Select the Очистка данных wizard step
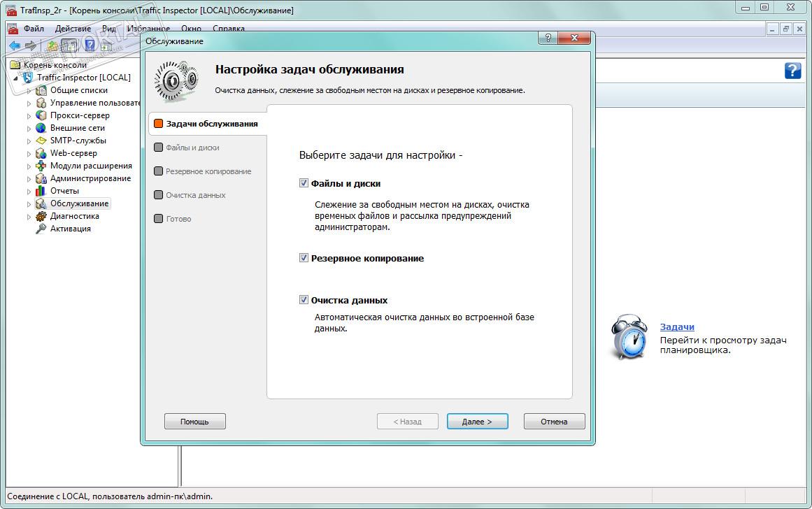This screenshot has height=509, width=812. 190,195
